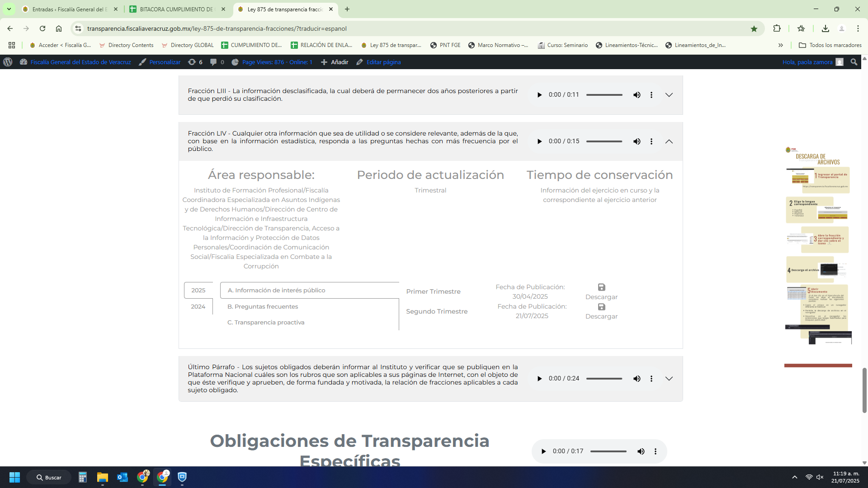Click Fracción LIV audio progress slider

pyautogui.click(x=604, y=141)
